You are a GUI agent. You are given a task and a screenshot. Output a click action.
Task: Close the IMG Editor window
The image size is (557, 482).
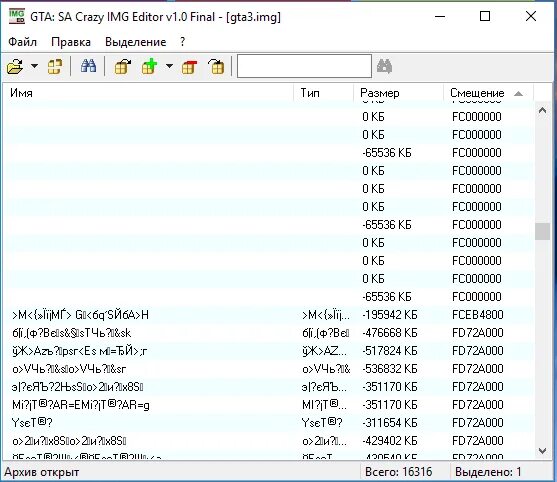pyautogui.click(x=531, y=16)
